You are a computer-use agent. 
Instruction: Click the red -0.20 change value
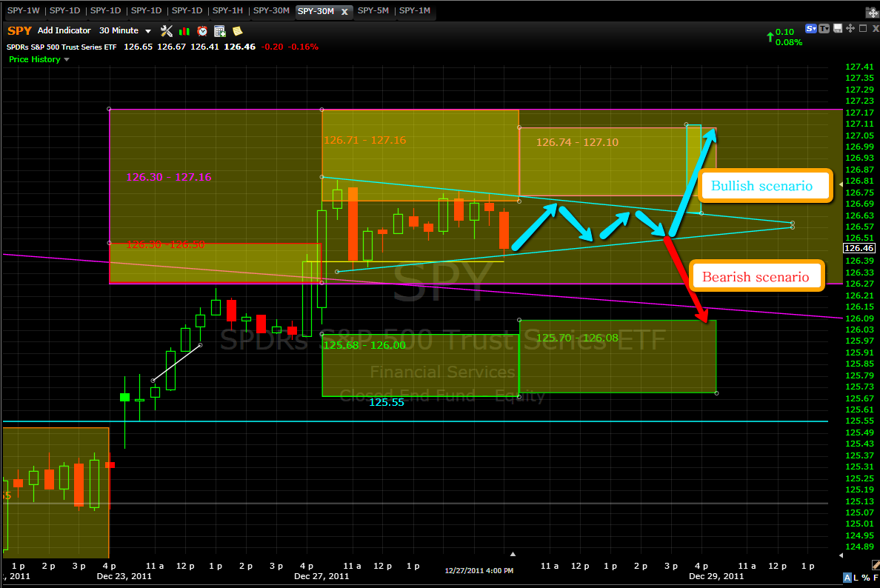pyautogui.click(x=273, y=47)
